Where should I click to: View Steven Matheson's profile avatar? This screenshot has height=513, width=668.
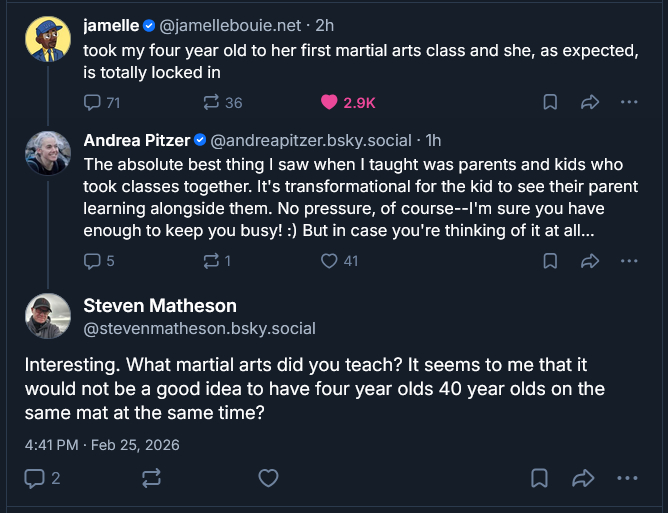click(x=48, y=316)
